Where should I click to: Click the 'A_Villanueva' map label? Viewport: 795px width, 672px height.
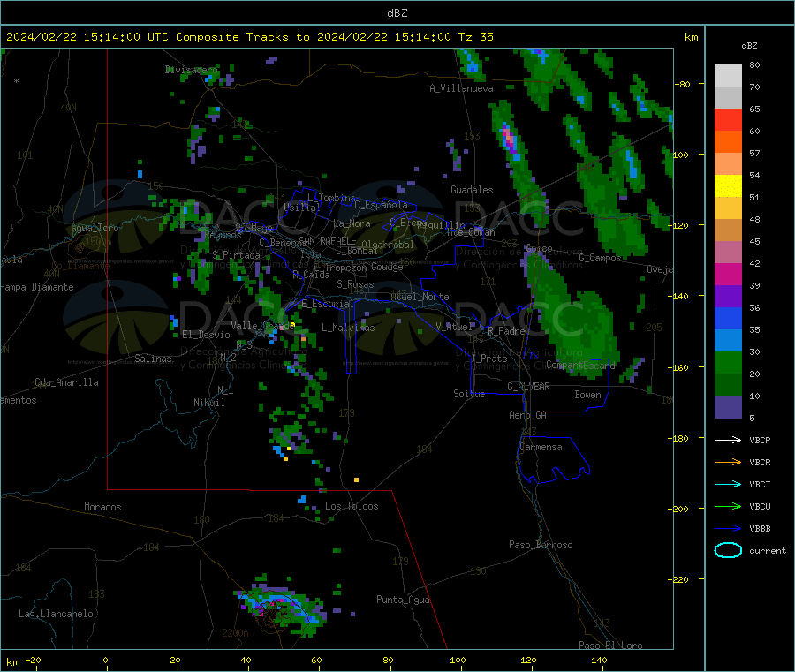[461, 88]
